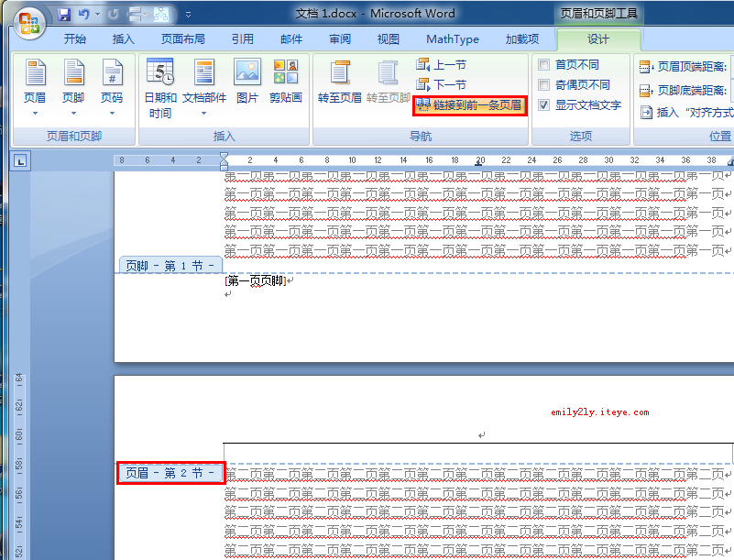Undo the last action
The height and width of the screenshot is (560, 734).
83,15
